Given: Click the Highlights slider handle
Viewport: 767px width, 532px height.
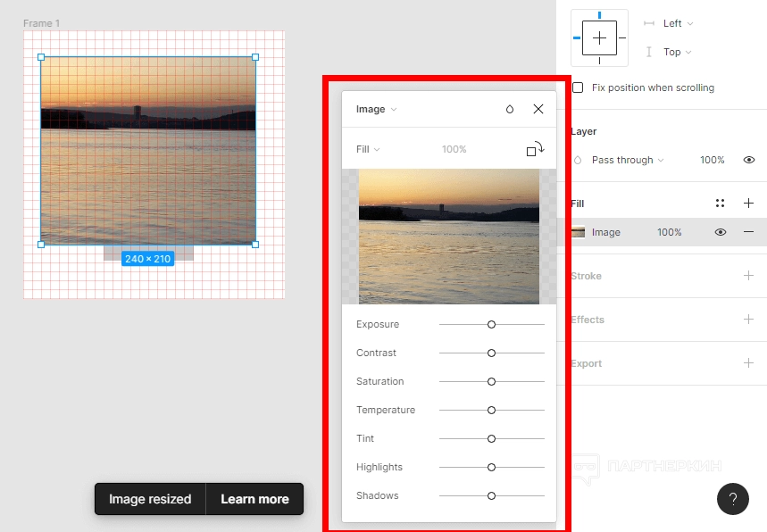Looking at the screenshot, I should pos(492,468).
